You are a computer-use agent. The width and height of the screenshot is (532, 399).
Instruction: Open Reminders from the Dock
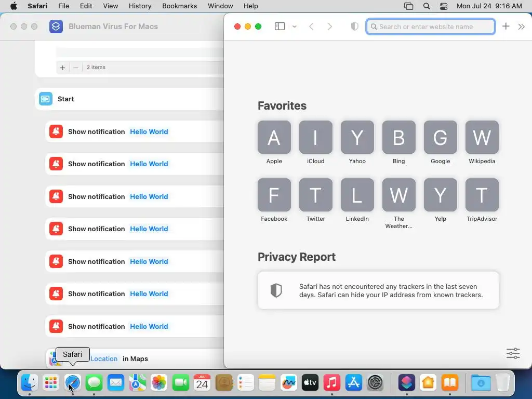pyautogui.click(x=245, y=383)
